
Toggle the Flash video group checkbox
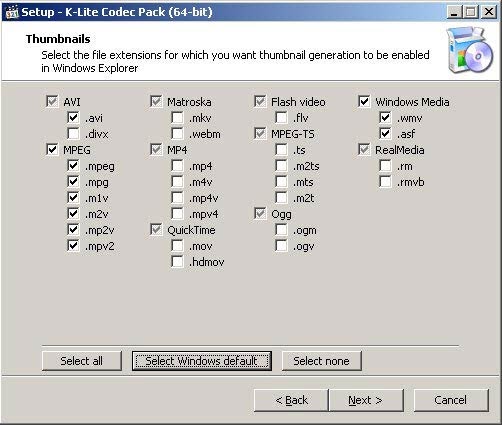click(x=260, y=101)
